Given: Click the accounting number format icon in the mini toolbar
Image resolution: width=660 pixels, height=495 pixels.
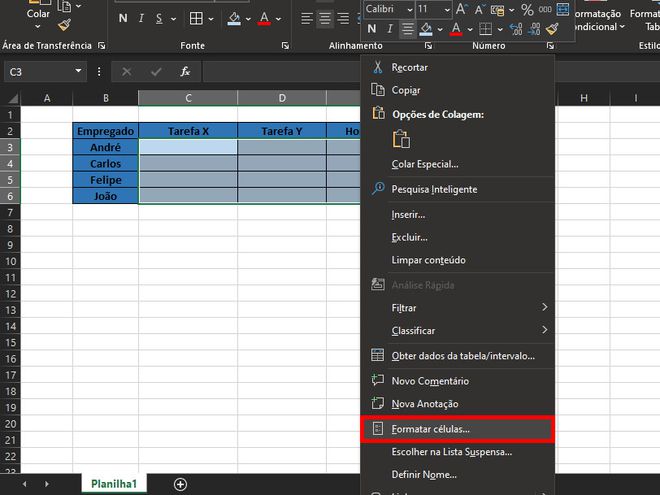Looking at the screenshot, I should click(x=498, y=10).
